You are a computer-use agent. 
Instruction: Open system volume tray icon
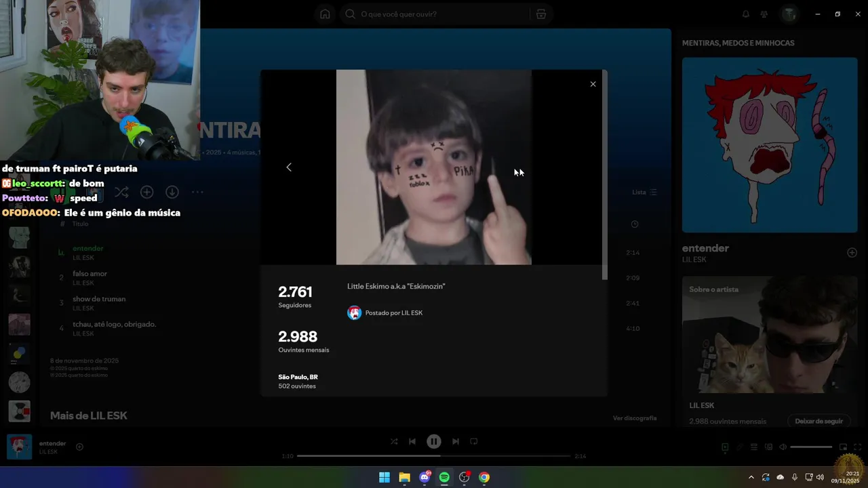[820, 477]
